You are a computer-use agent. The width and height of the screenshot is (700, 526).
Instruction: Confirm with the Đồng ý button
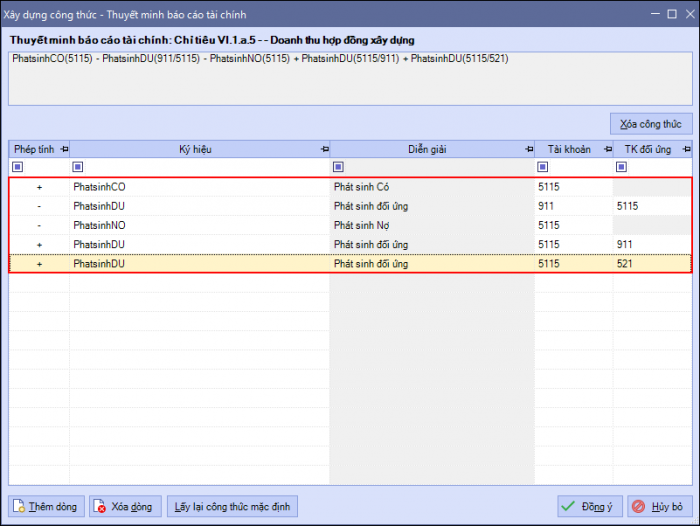pyautogui.click(x=591, y=507)
